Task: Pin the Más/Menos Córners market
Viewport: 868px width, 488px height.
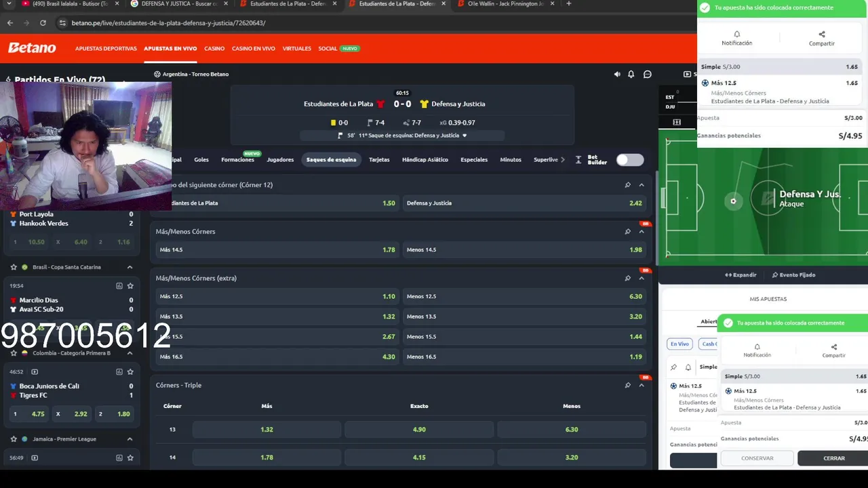Action: click(627, 232)
